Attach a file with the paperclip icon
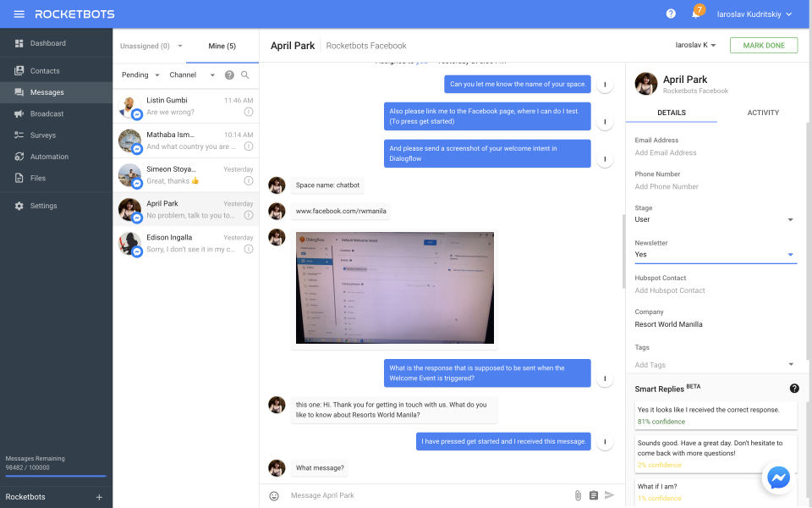Screen dimensions: 812x508 578,495
